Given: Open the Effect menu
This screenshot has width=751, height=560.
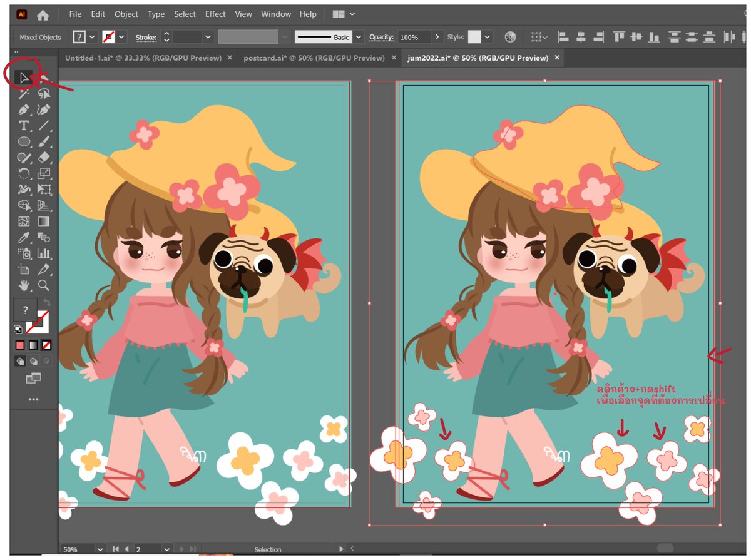Looking at the screenshot, I should tap(215, 14).
